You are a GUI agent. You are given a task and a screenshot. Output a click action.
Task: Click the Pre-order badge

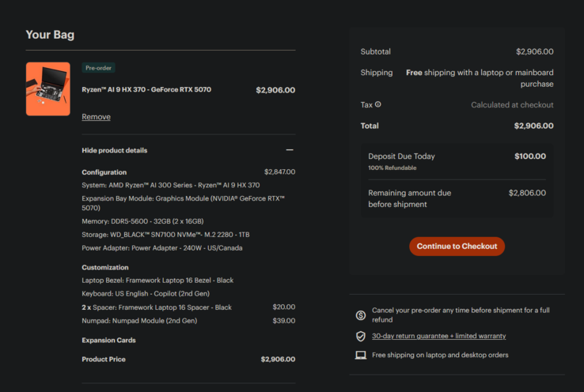pyautogui.click(x=99, y=68)
